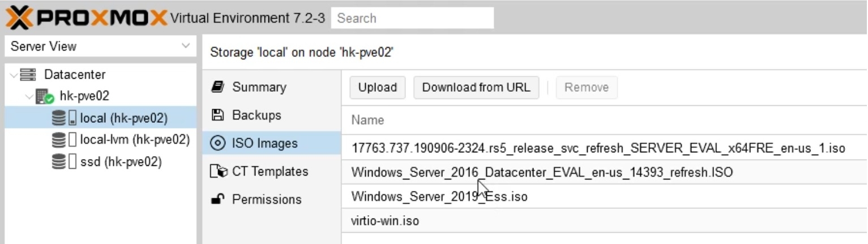Select virtio-win.iso in the list
The height and width of the screenshot is (244, 868).
(385, 221)
